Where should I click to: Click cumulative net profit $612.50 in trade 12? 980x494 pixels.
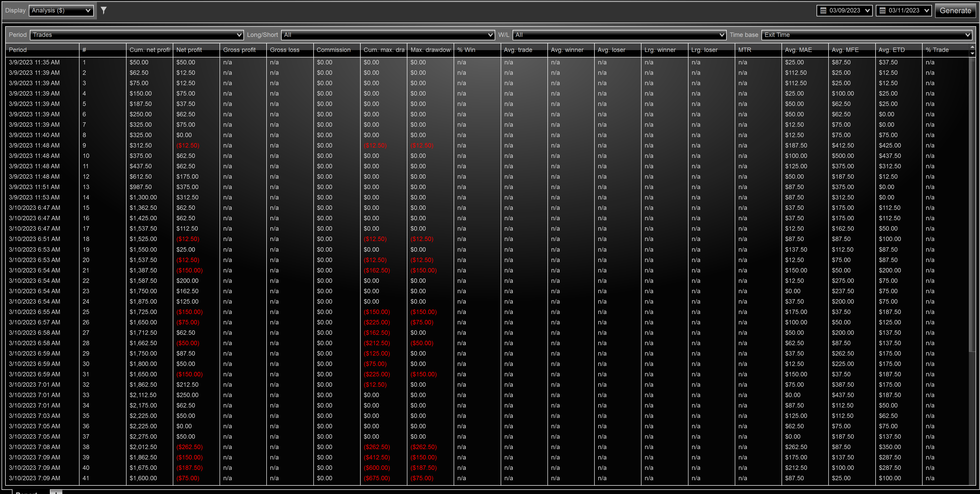pyautogui.click(x=141, y=176)
